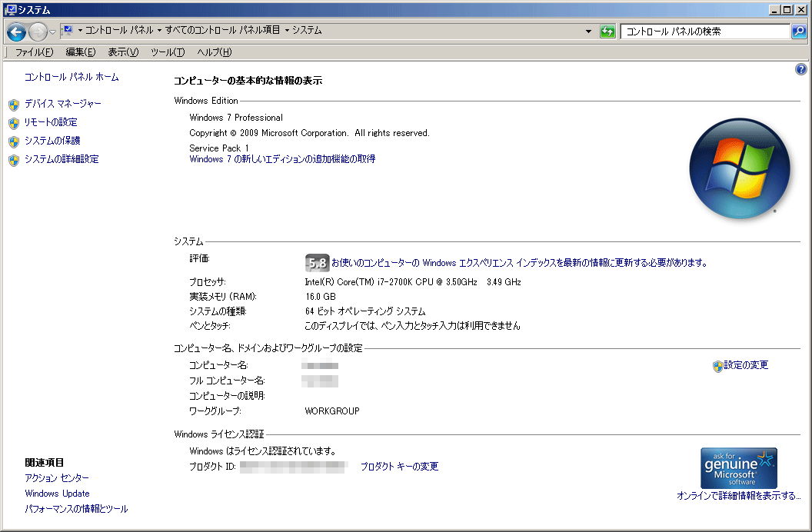Click the Service Pack 1 text
Viewport: 812px width, 532px height.
point(219,148)
